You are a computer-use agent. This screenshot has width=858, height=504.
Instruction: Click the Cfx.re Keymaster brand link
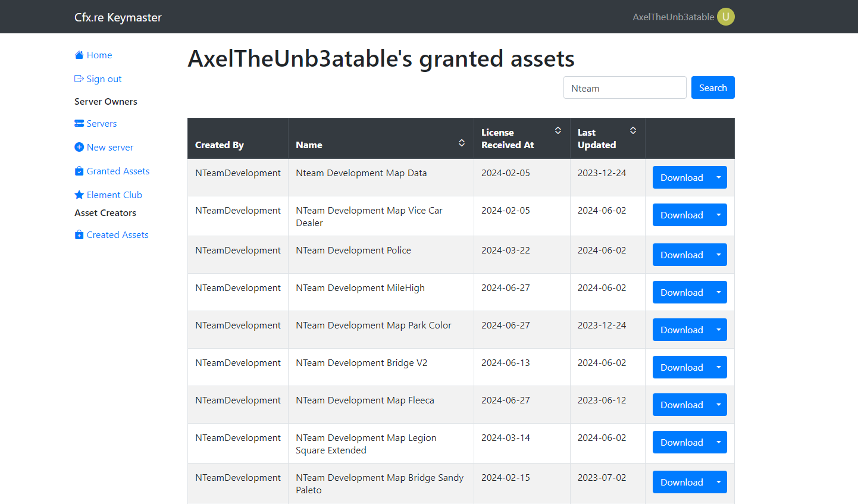tap(118, 17)
